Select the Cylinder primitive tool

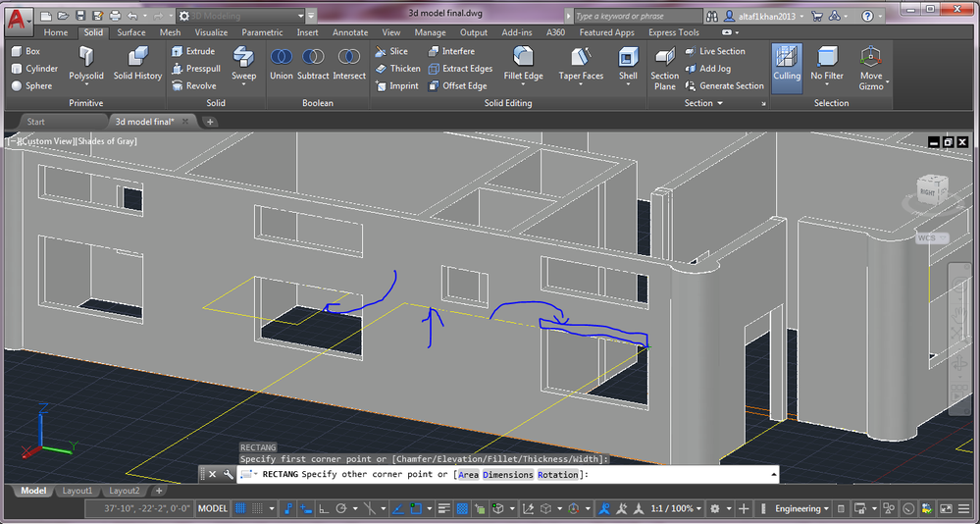tap(34, 69)
